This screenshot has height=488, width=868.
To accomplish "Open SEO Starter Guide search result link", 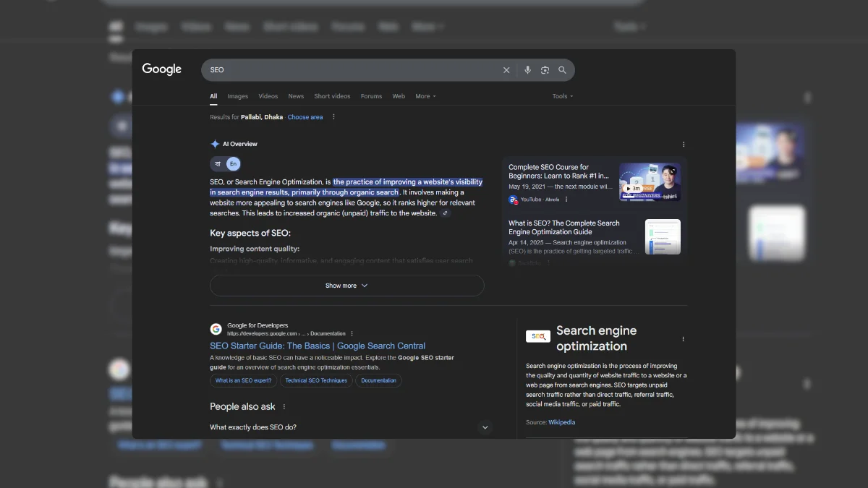I will 318,346.
